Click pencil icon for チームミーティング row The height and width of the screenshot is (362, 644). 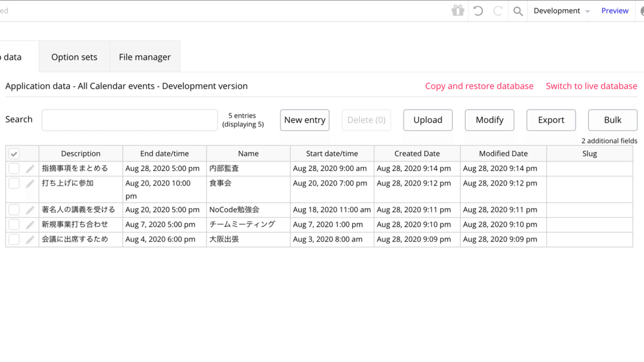click(30, 225)
